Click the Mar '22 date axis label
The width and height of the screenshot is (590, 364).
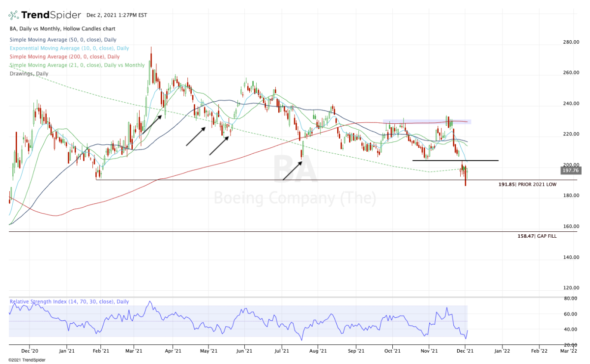(569, 351)
